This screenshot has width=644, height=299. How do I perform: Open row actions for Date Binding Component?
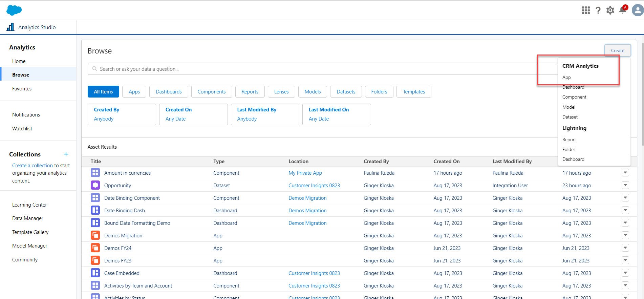pos(625,198)
